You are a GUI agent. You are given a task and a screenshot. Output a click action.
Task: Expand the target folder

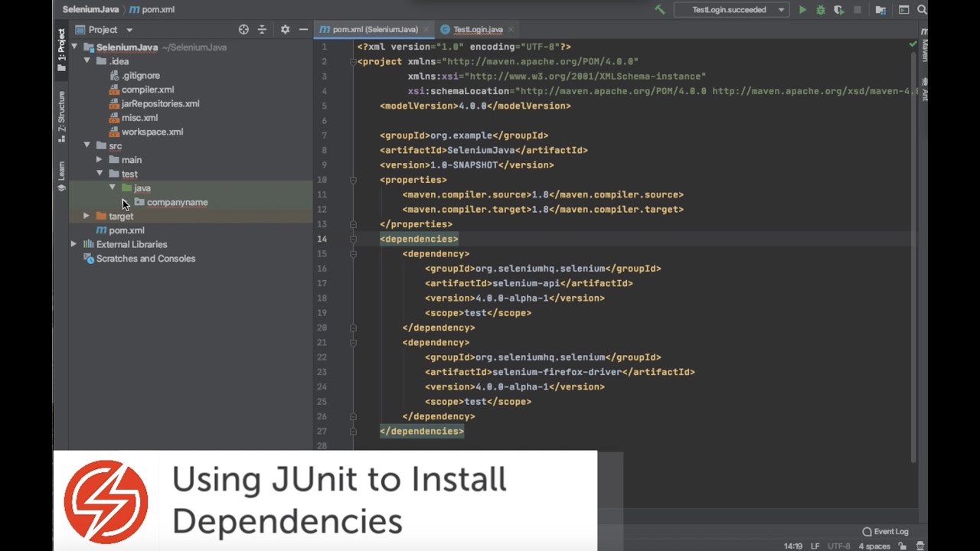87,216
